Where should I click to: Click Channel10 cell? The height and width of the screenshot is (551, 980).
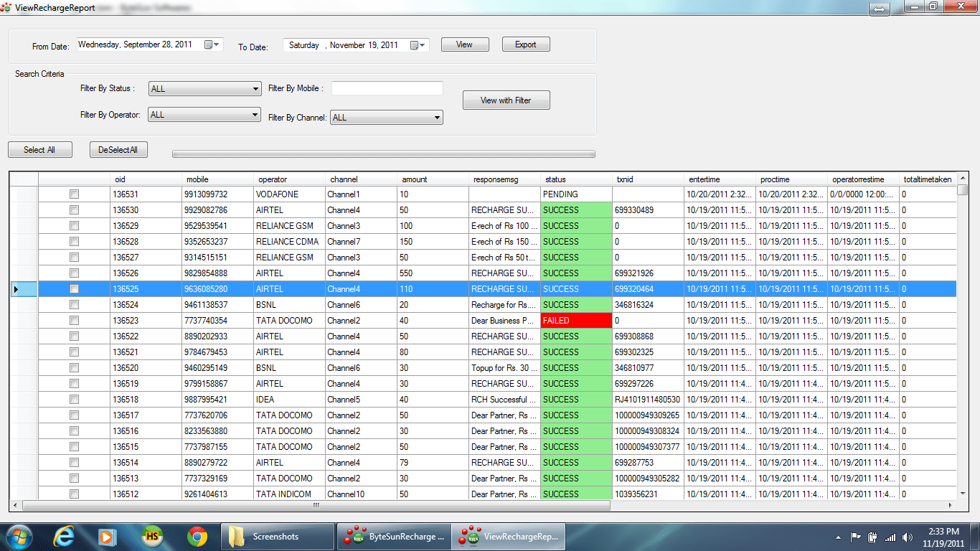click(x=362, y=494)
